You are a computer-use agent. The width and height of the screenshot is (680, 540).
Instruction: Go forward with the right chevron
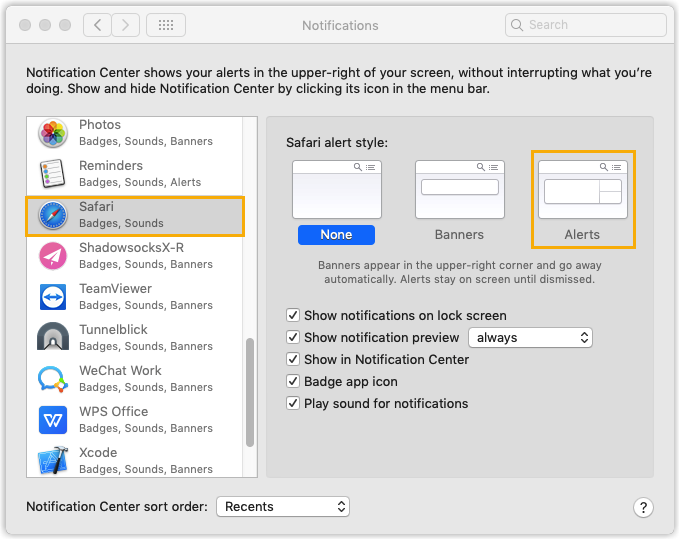tap(126, 25)
